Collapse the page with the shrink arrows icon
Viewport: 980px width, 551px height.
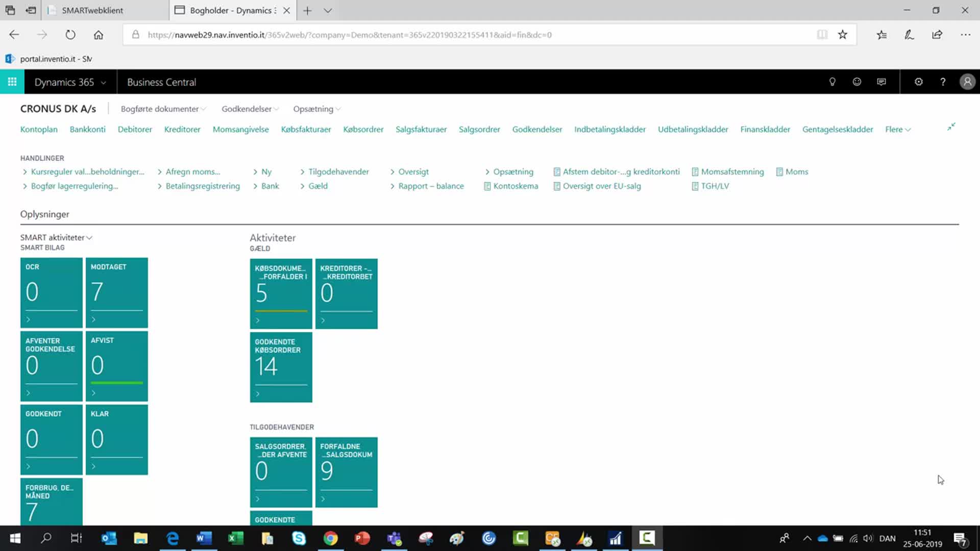pos(951,127)
